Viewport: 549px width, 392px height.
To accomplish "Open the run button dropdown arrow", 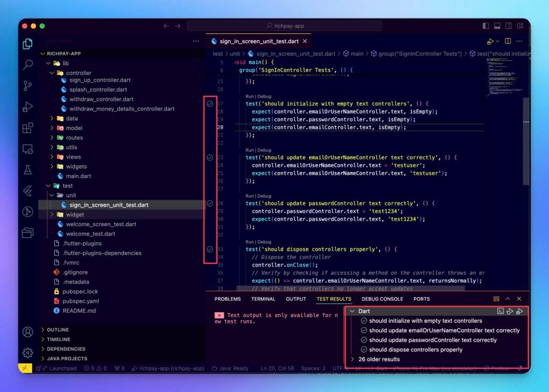I will (x=498, y=41).
